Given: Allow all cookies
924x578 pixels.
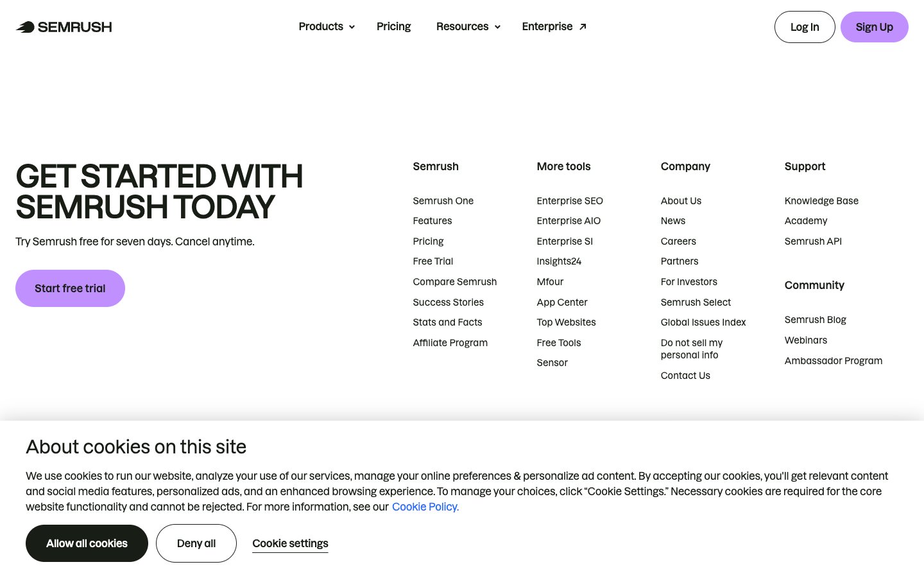Looking at the screenshot, I should pos(87,543).
